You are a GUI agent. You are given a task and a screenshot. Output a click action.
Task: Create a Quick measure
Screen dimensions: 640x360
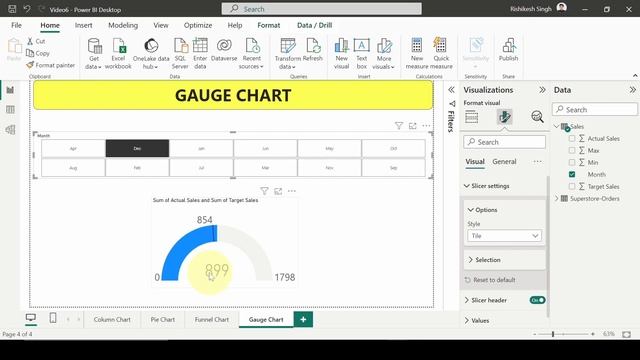click(441, 53)
